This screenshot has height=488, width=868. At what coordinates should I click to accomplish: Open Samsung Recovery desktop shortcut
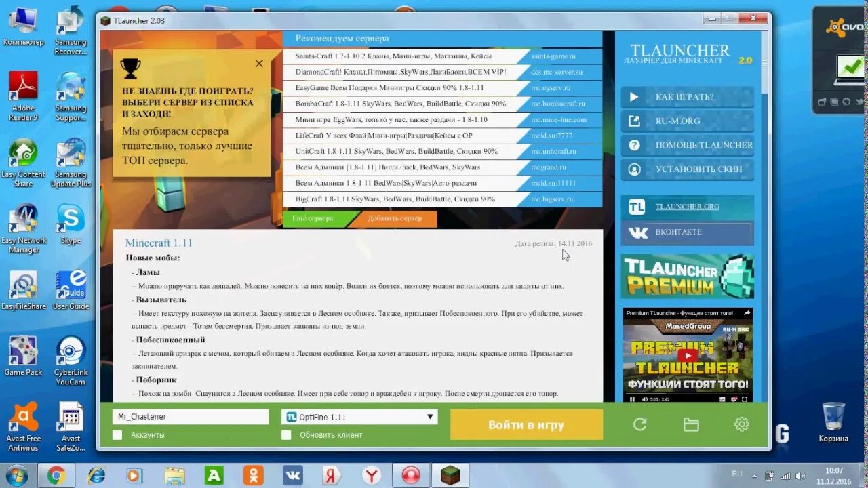point(71,31)
